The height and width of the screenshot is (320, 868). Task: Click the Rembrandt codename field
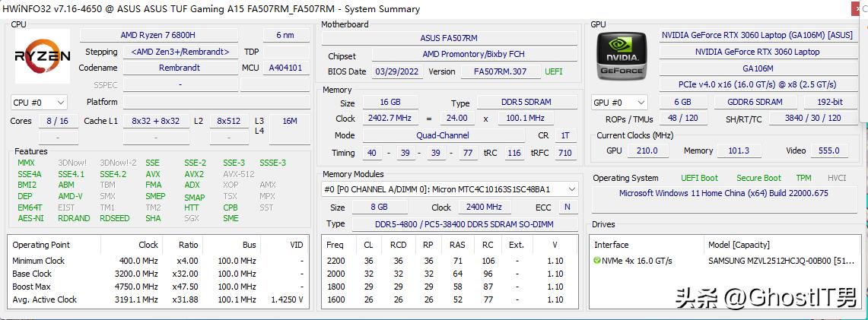(180, 68)
